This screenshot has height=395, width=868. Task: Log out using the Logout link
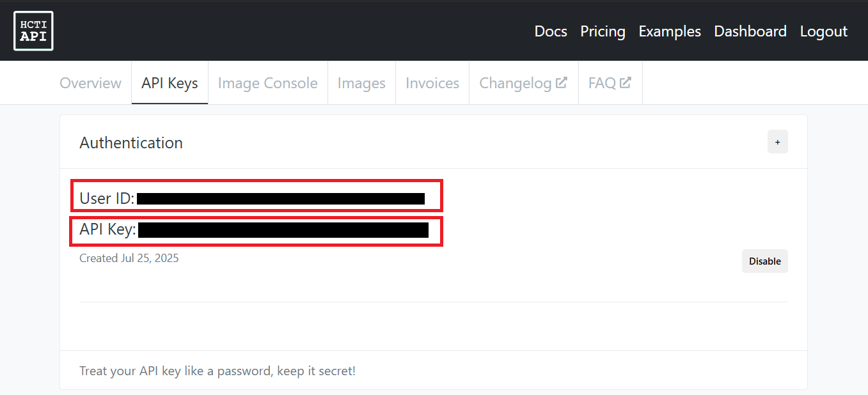[x=823, y=31]
